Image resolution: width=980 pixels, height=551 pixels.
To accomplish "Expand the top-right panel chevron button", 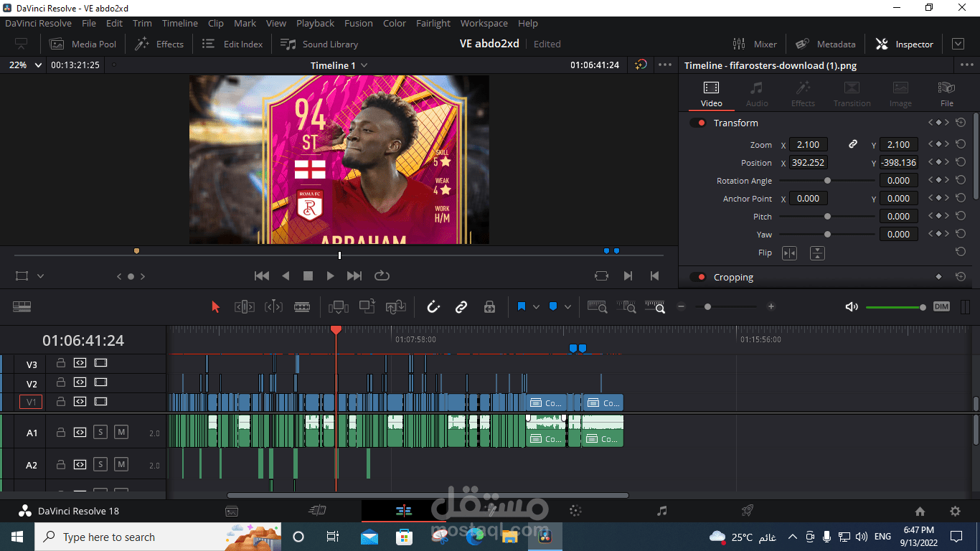I will (958, 44).
